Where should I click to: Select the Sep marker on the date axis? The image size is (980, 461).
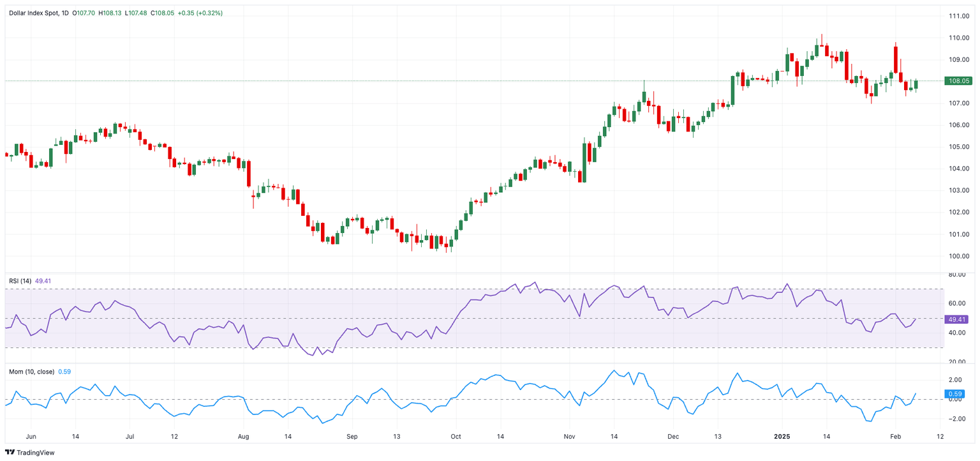click(x=352, y=437)
